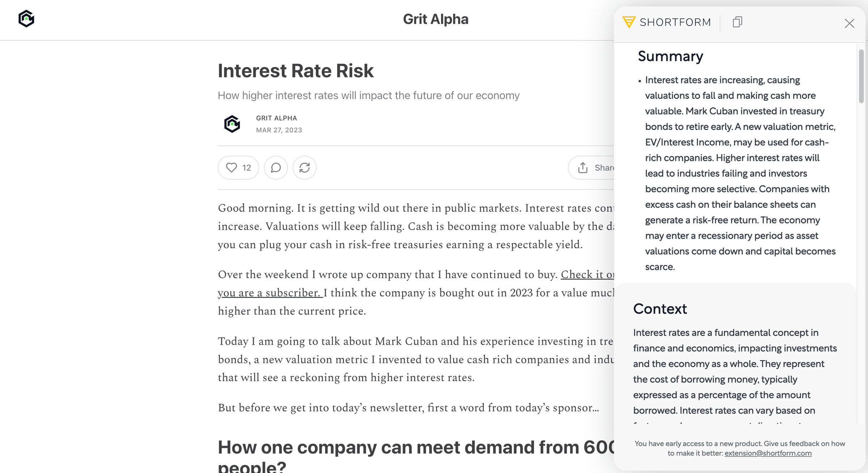Click the article subtitle about higher interest rates
Viewport: 868px width, 473px height.
pyautogui.click(x=368, y=95)
